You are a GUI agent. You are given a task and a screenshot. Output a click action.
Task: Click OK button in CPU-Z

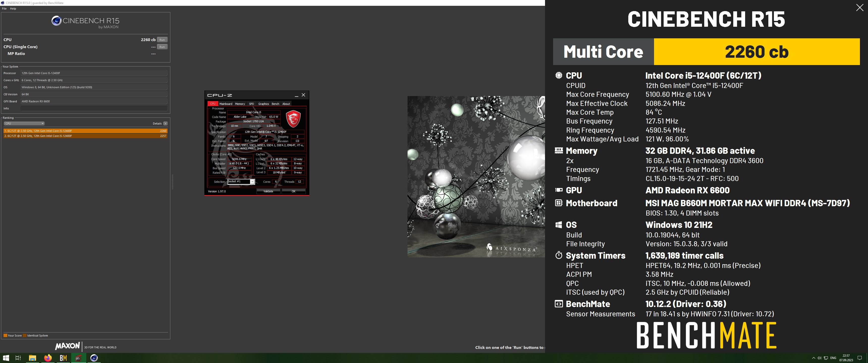tap(293, 191)
